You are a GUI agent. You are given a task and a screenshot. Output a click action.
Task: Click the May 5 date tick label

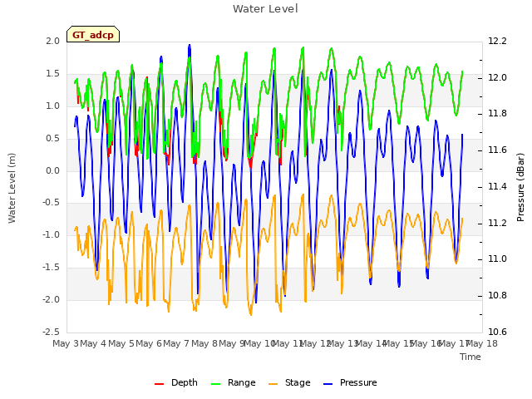coord(121,343)
